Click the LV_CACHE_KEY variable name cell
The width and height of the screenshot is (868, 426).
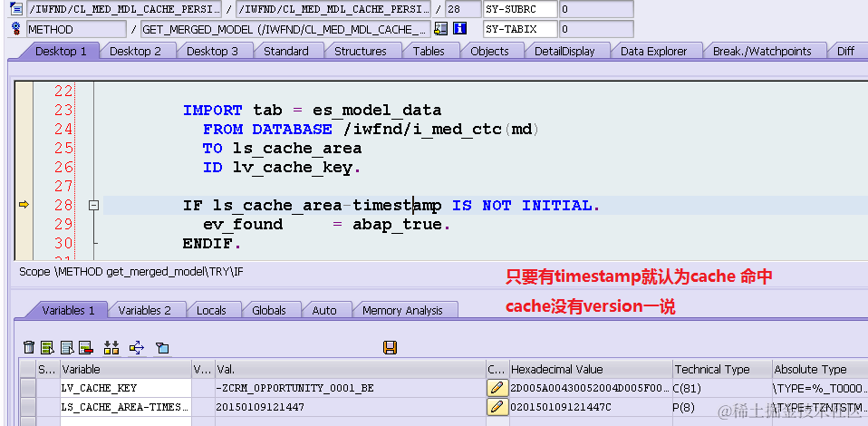click(126, 388)
